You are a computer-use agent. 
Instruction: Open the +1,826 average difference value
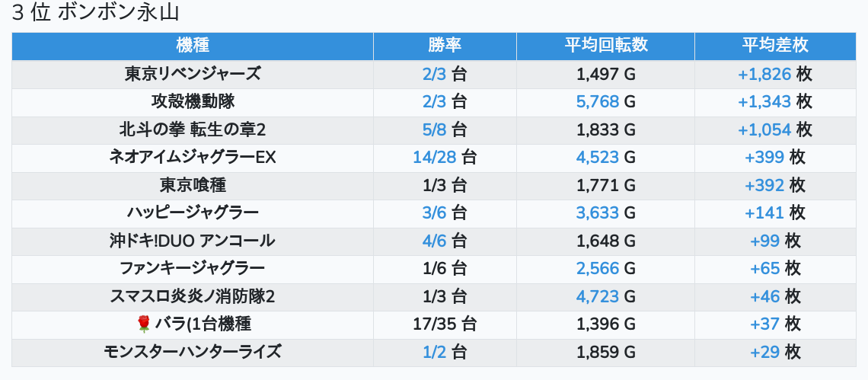click(x=764, y=75)
